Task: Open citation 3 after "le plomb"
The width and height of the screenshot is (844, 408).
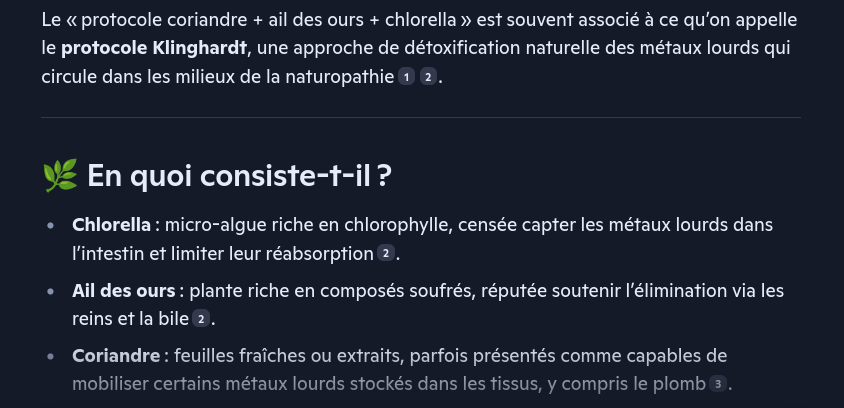Action: pos(718,384)
